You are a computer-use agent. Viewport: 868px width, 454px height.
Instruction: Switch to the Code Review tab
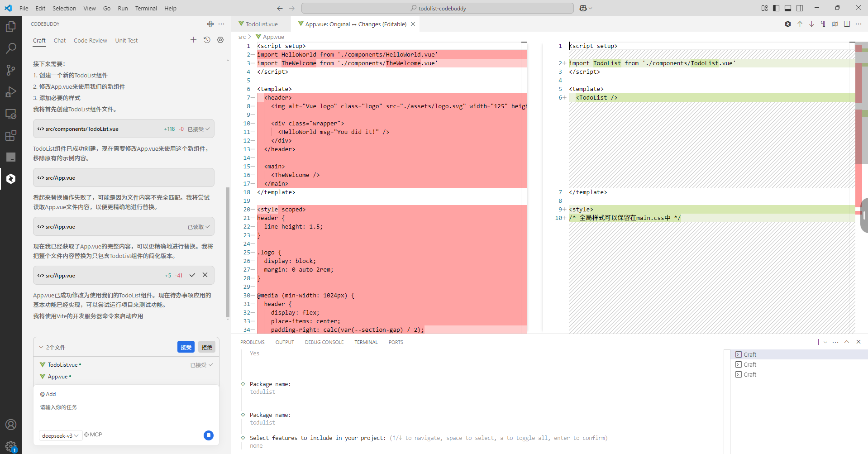[x=91, y=40]
